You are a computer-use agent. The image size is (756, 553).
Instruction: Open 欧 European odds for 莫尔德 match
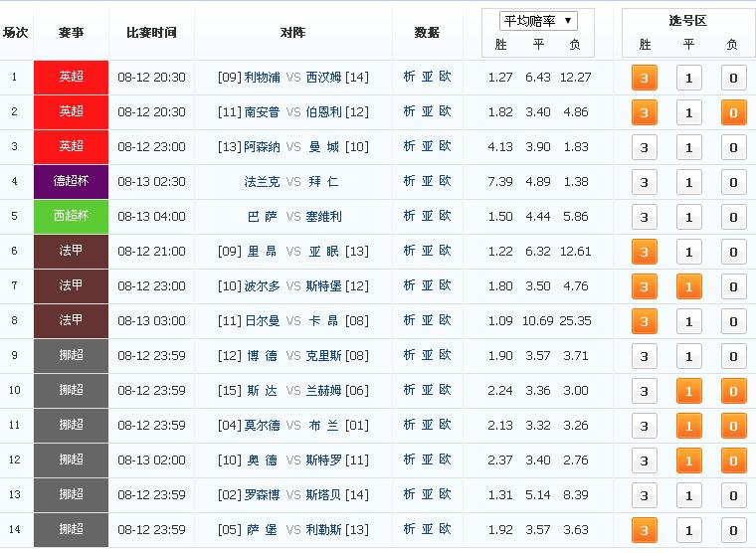coord(445,425)
